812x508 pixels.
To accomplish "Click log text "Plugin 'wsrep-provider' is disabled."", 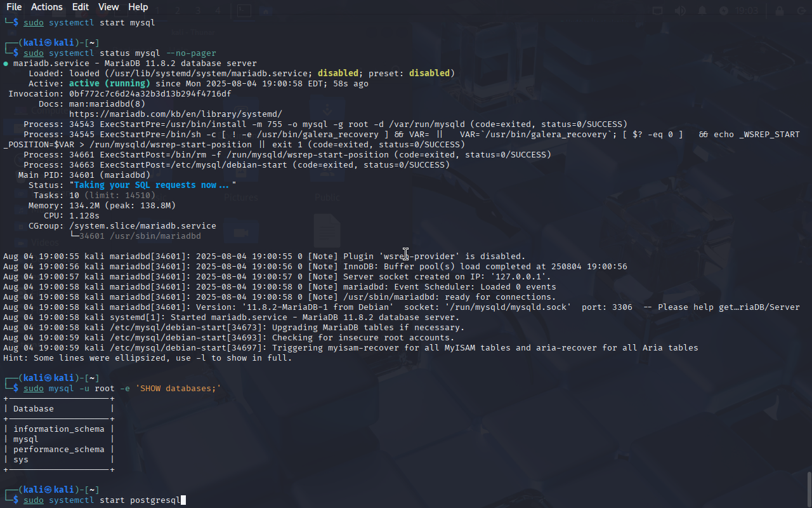I will click(x=435, y=257).
